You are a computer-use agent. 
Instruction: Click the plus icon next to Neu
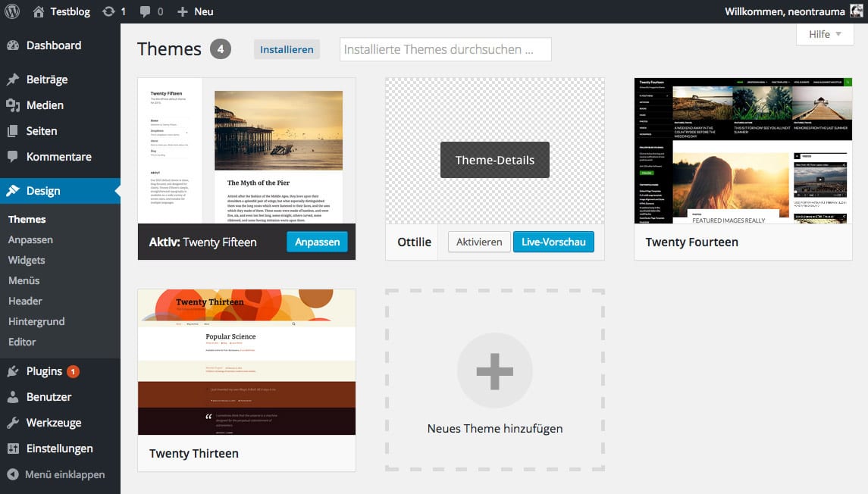tap(182, 11)
